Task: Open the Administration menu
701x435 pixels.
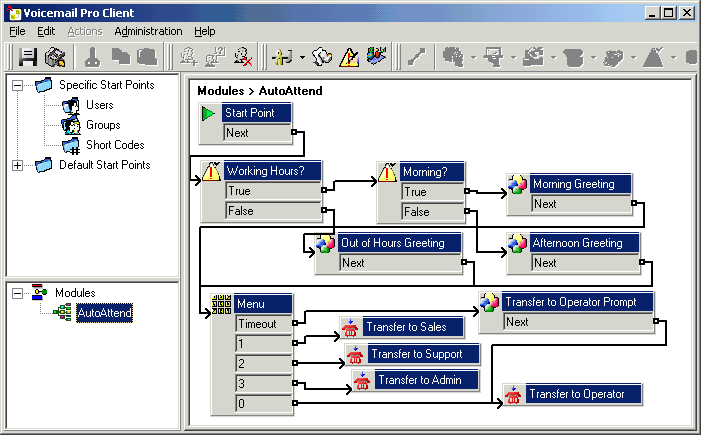Action: click(148, 31)
